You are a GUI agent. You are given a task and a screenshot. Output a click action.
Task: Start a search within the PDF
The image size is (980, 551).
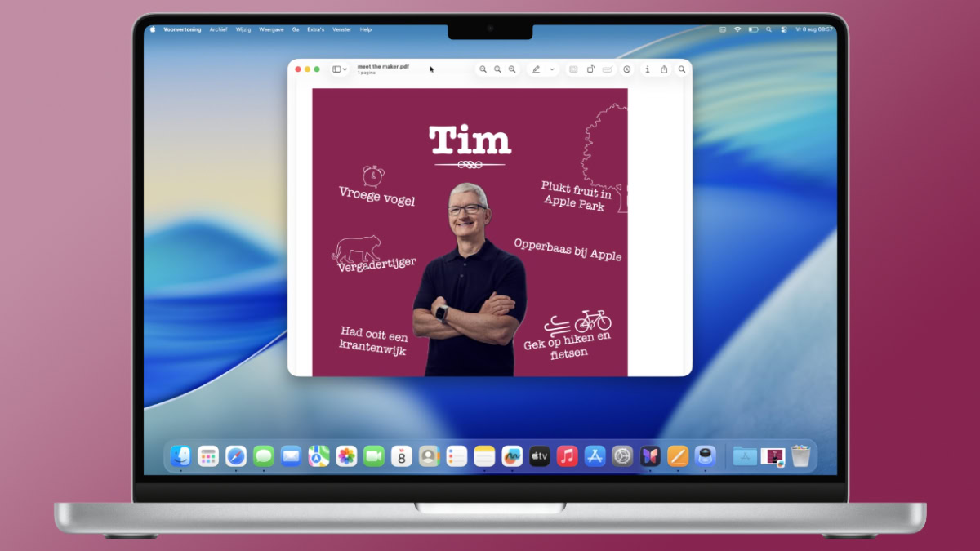click(679, 69)
